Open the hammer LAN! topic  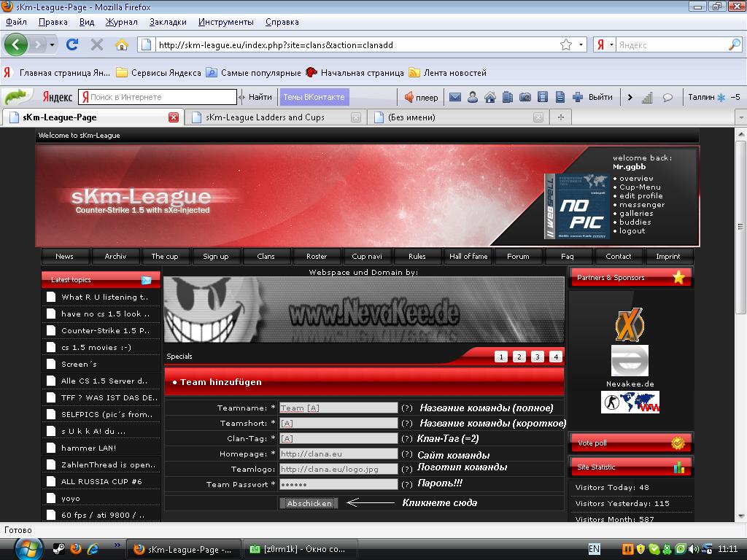click(88, 448)
